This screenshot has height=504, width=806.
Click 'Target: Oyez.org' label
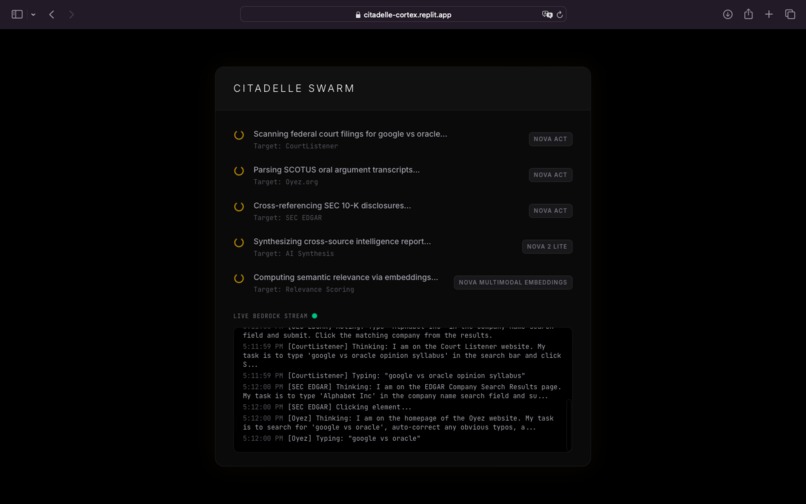point(286,182)
